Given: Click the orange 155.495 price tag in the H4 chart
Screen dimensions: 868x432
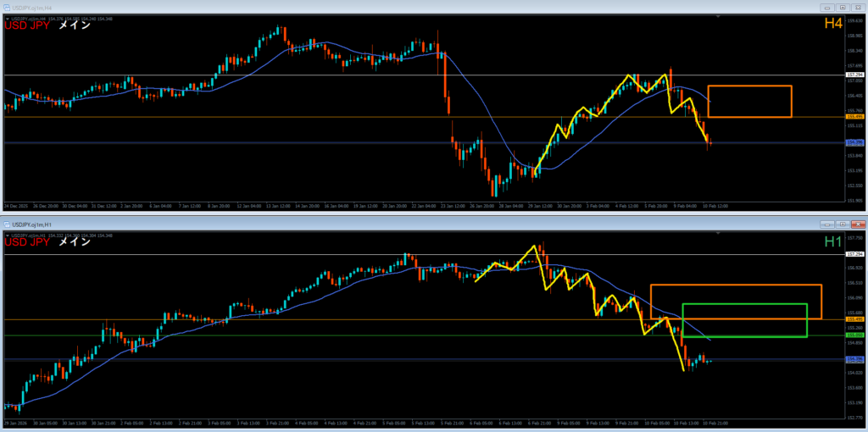Looking at the screenshot, I should point(854,117).
